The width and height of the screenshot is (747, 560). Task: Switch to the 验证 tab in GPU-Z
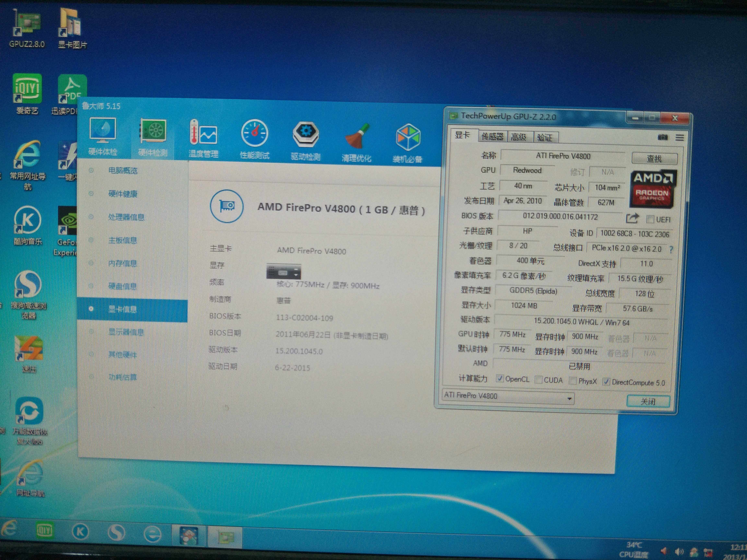(545, 138)
